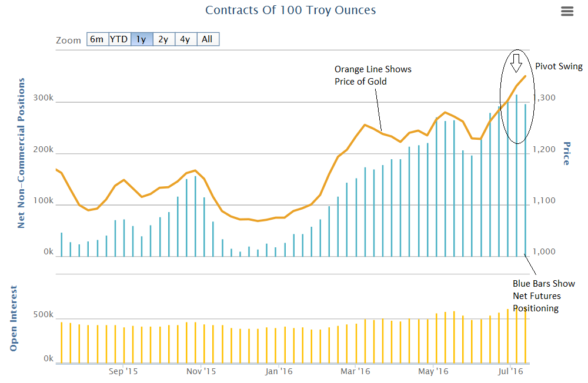The image size is (588, 383).
Task: Click the Blue Bars Show Net Futures Positioning note
Action: (543, 295)
